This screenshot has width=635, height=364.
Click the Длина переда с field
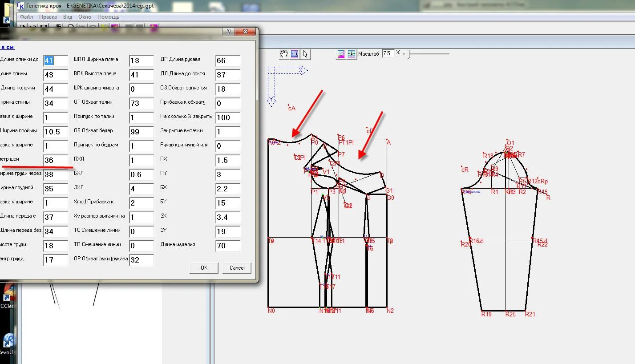coord(56,217)
